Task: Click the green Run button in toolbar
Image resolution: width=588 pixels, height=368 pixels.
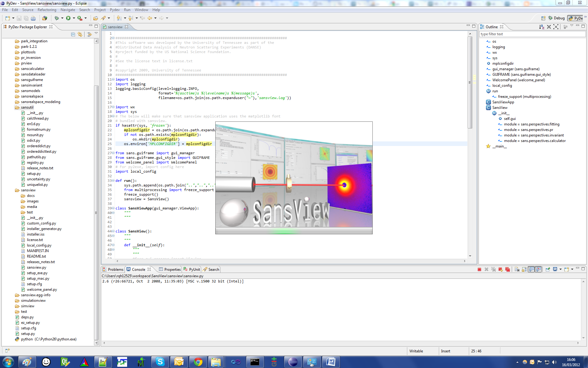Action: tap(68, 18)
